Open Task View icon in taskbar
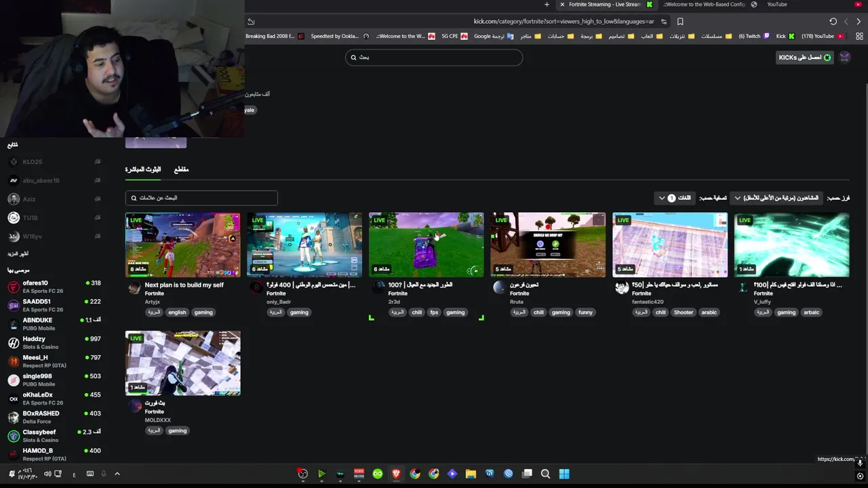The image size is (868, 488). [x=527, y=474]
